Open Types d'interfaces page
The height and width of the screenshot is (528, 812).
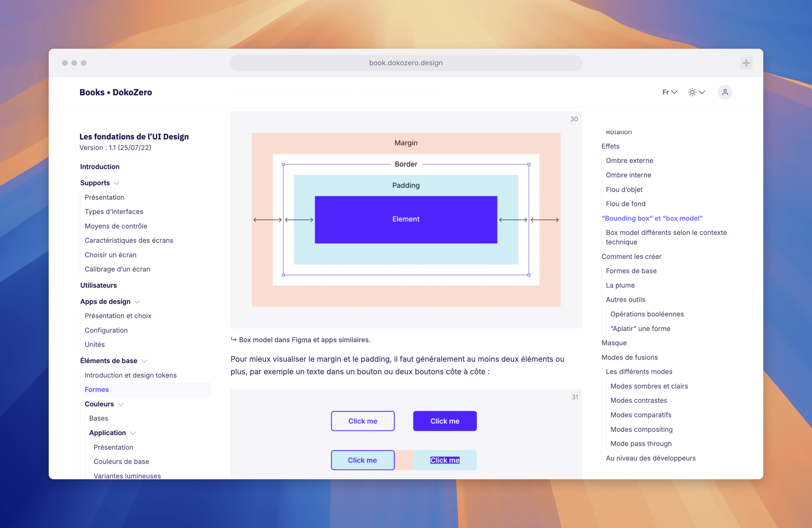(114, 212)
